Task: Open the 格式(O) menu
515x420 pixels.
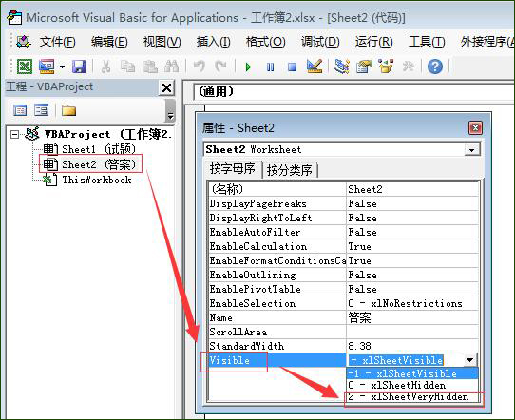Action: [x=266, y=42]
